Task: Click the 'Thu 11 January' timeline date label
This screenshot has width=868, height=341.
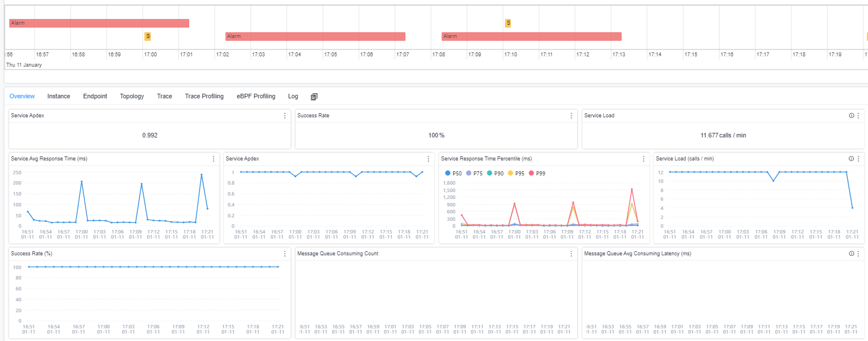Action: click(24, 65)
